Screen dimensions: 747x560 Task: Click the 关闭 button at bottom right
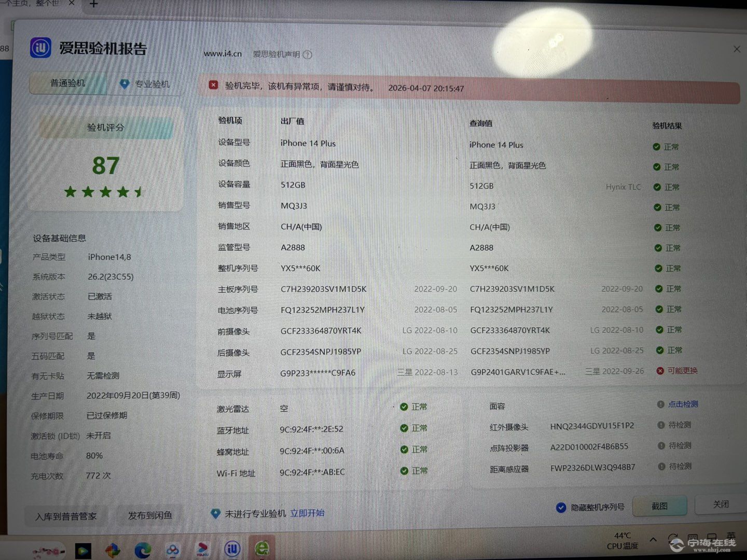(721, 504)
